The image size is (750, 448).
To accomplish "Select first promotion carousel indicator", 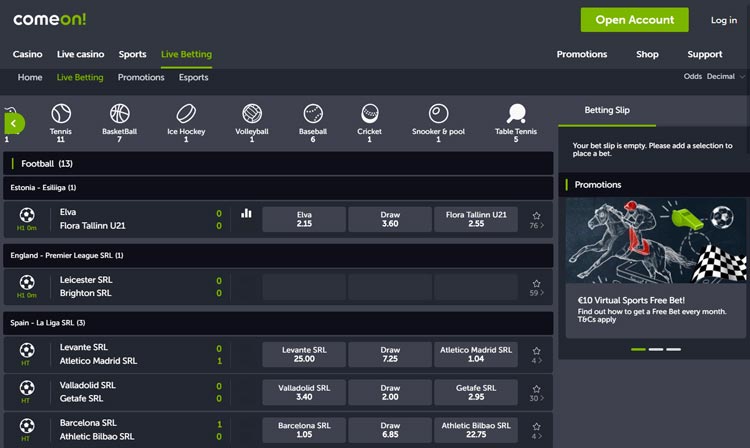I will [638, 350].
